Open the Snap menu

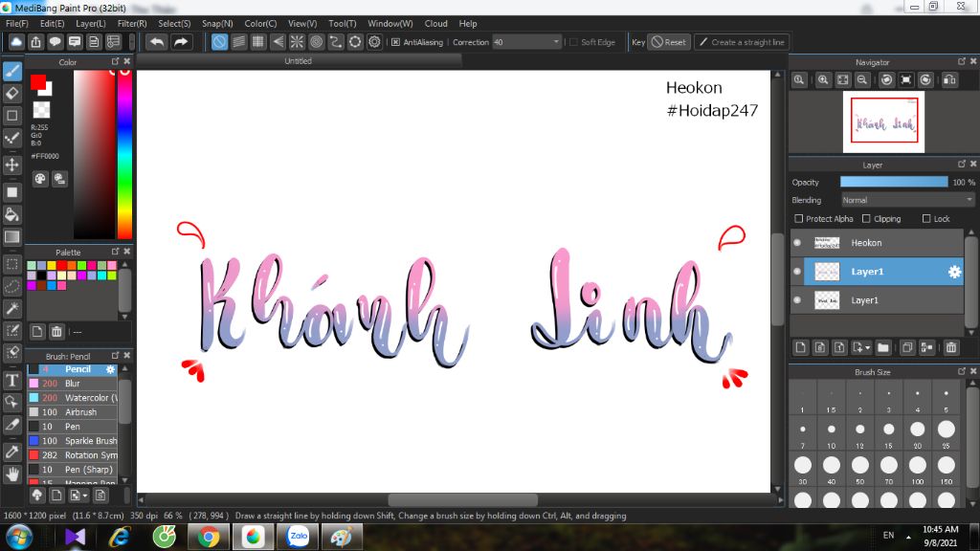click(217, 24)
